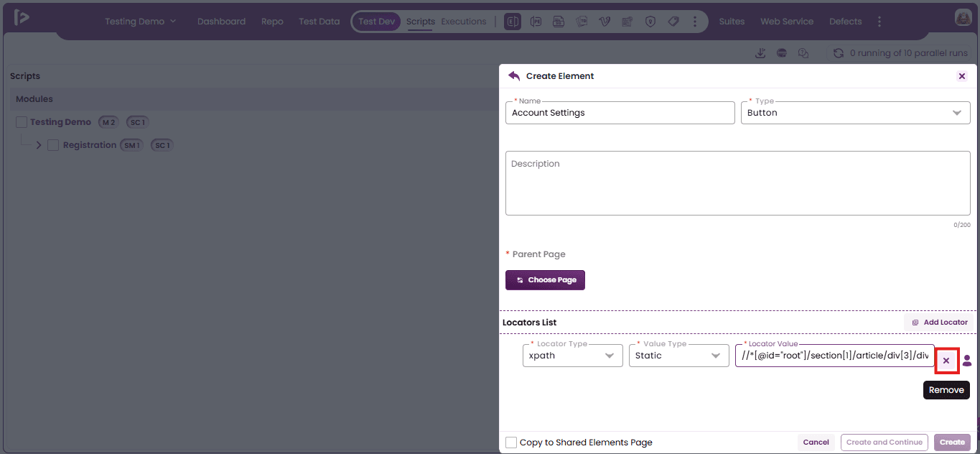The image size is (980, 454).
Task: Click into the Description text area
Action: (738, 183)
